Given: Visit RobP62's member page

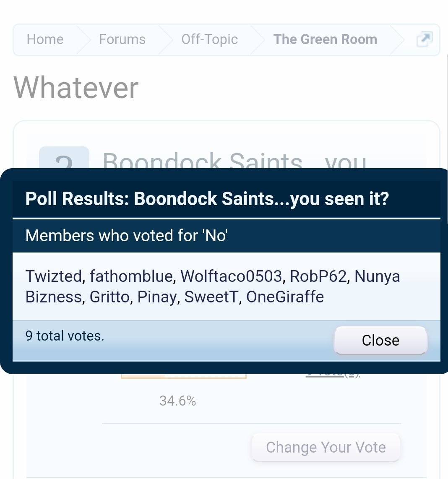Looking at the screenshot, I should [318, 276].
